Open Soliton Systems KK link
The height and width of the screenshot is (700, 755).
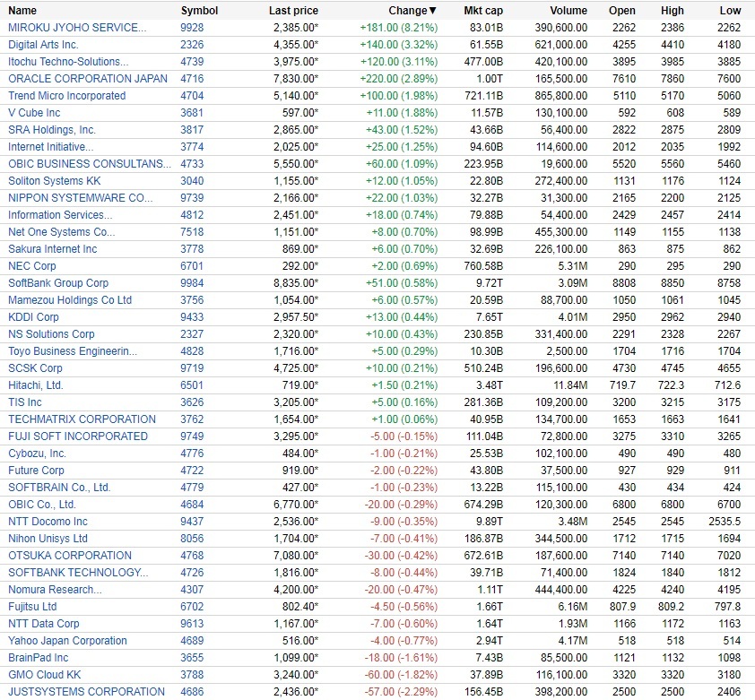point(55,181)
